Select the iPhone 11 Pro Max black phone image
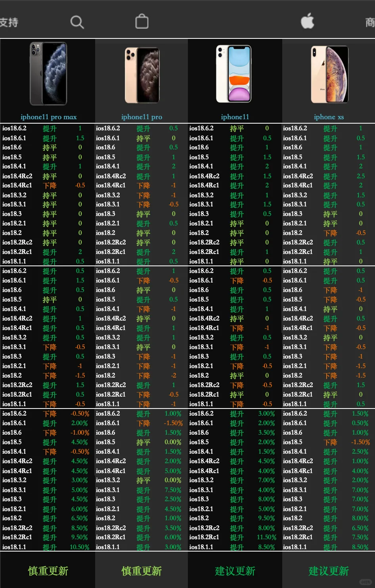This screenshot has height=588, width=375. (x=48, y=74)
